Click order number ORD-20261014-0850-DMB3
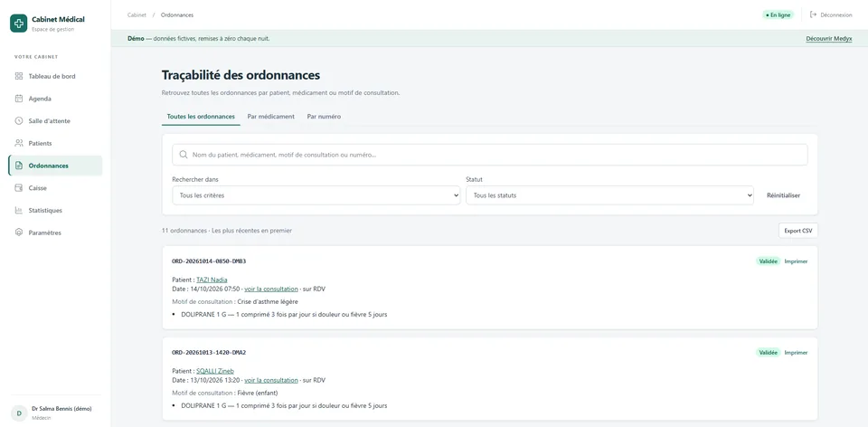Image resolution: width=868 pixels, height=427 pixels. [x=209, y=261]
